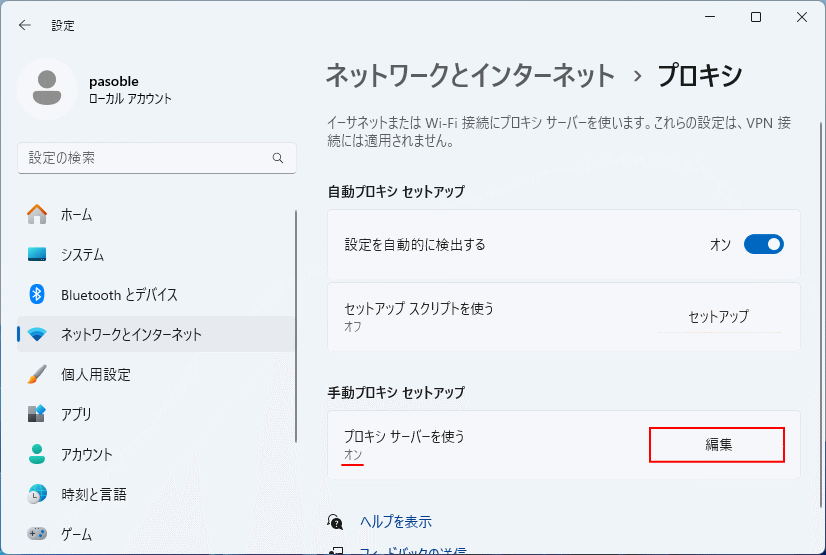Open 個人用設定 category
This screenshot has width=826, height=555.
[x=156, y=374]
